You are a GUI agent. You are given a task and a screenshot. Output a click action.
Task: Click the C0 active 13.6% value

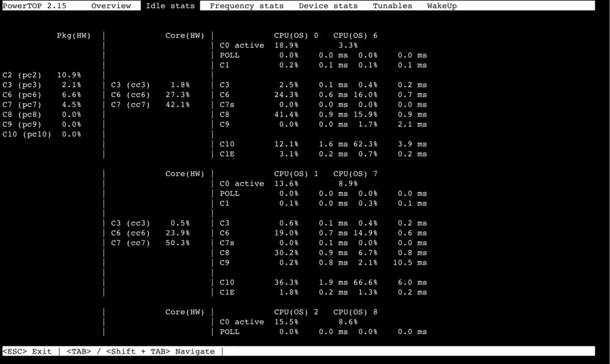[x=286, y=184]
